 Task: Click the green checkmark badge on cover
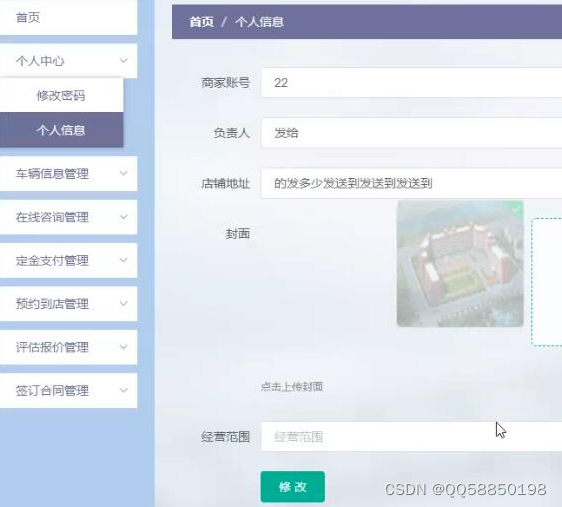516,208
